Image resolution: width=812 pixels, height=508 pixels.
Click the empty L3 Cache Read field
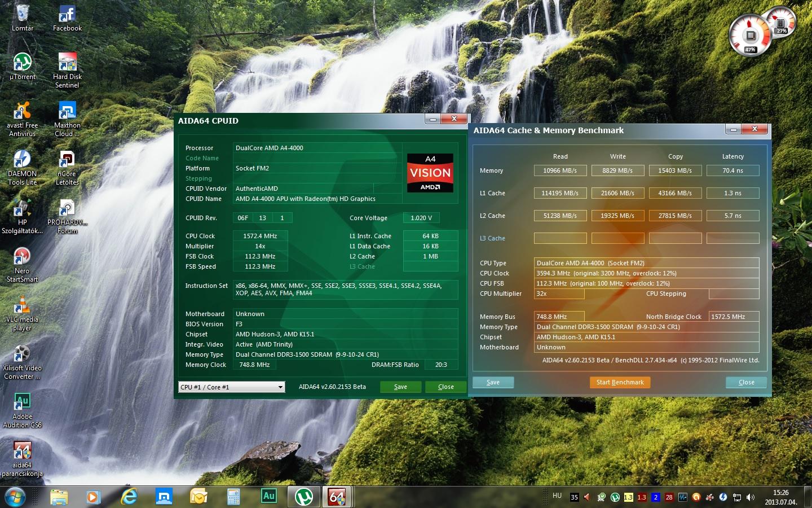pos(560,238)
